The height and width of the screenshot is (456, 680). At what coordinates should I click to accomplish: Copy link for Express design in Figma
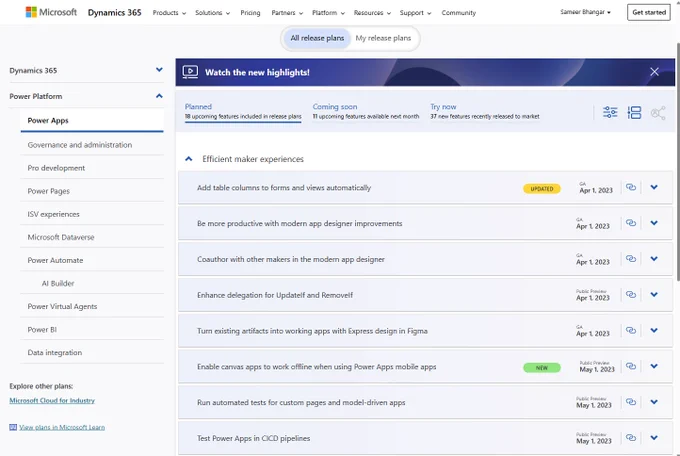point(631,330)
